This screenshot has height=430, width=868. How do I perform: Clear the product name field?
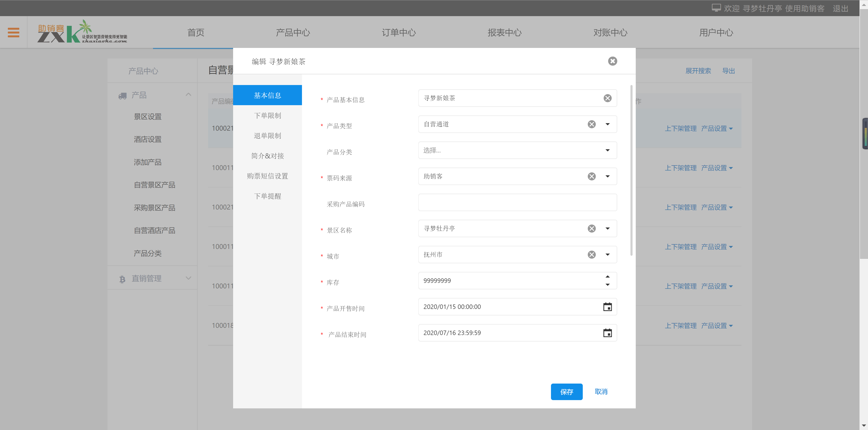pos(607,98)
